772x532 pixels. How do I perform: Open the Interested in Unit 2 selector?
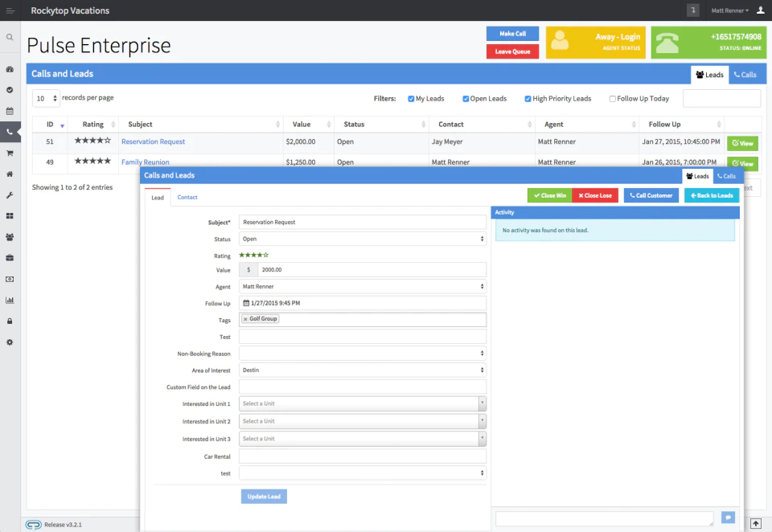(x=363, y=421)
